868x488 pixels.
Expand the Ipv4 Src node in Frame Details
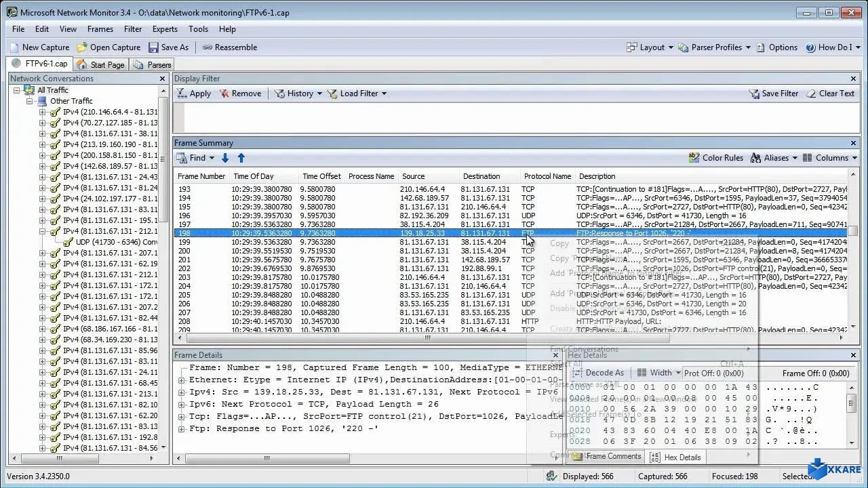tap(182, 392)
